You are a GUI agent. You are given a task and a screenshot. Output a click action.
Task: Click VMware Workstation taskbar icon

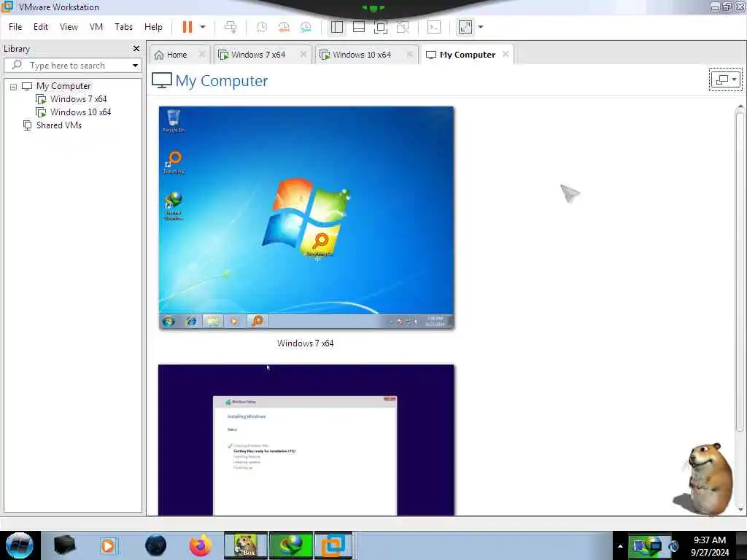(333, 545)
